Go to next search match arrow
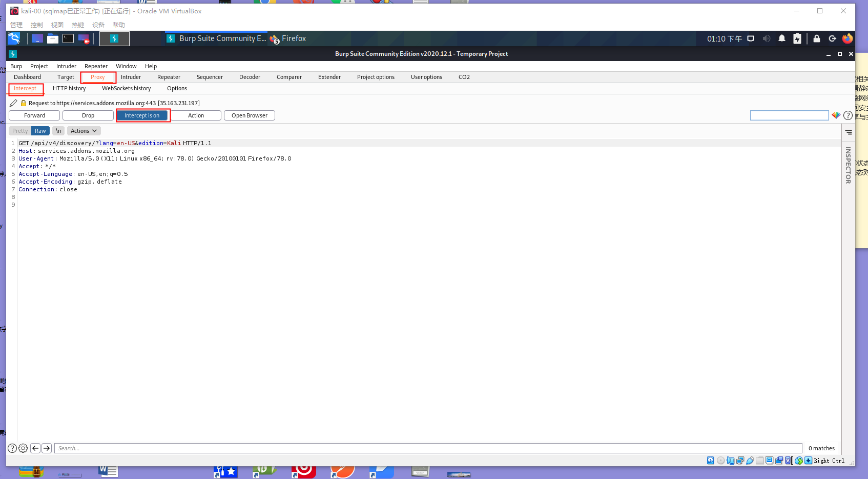Viewport: 868px width, 479px height. click(x=47, y=448)
